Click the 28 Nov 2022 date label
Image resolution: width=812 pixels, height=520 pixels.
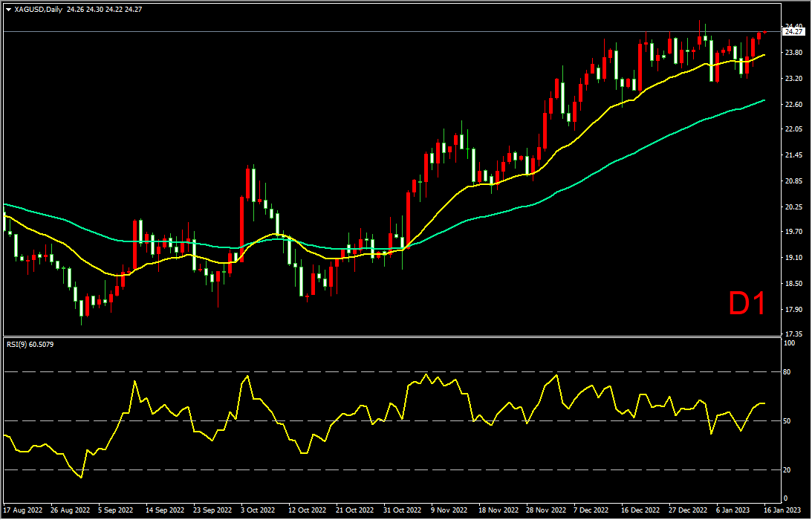point(545,510)
